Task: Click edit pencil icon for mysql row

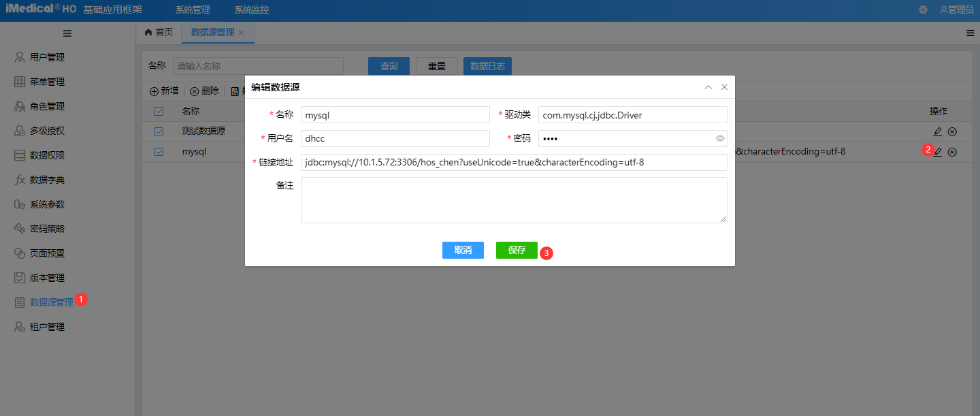Action: pyautogui.click(x=938, y=152)
